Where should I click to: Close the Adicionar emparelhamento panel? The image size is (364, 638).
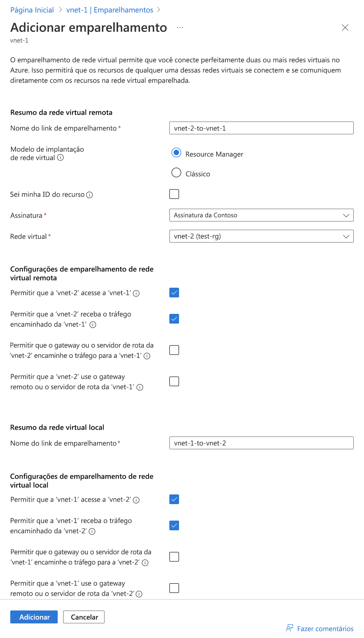pos(345,28)
